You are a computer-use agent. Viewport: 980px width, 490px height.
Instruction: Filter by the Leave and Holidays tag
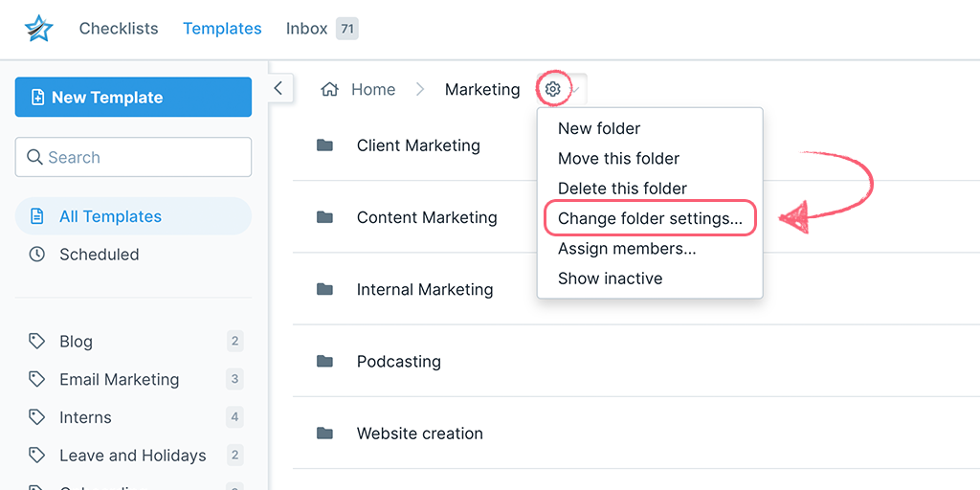pos(133,455)
